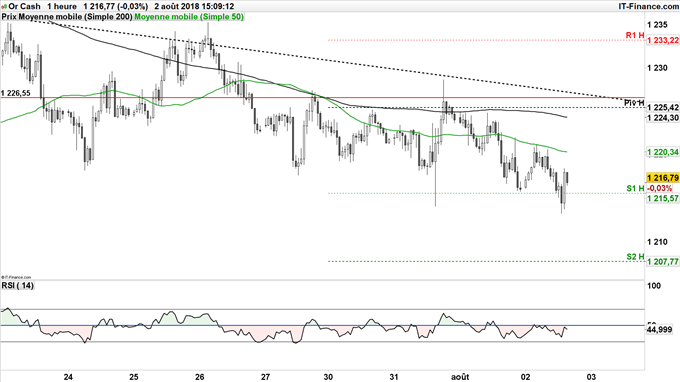Screen dimensions: 680x382
Task: Select the 1 226,55 horizontal line label
Action: click(16, 93)
